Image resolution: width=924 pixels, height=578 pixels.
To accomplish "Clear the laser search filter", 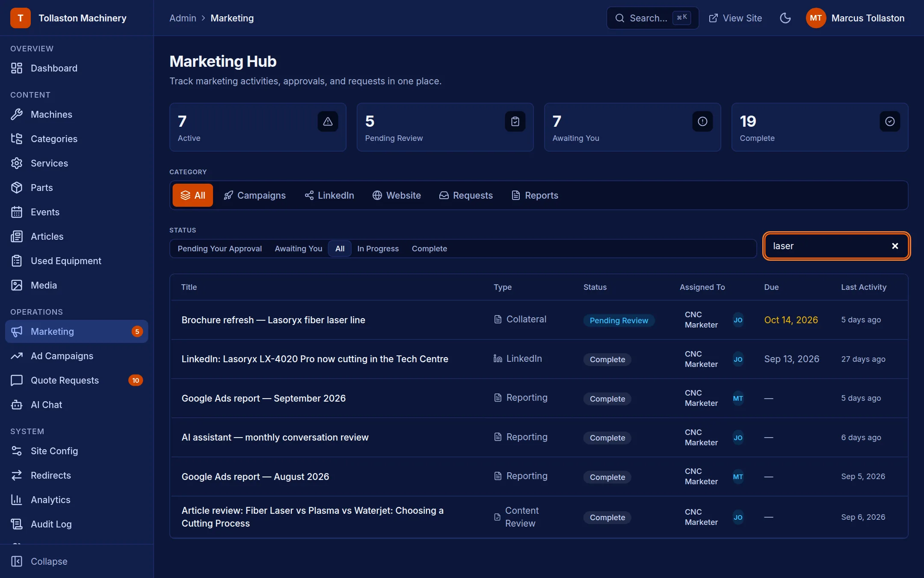I will click(x=895, y=246).
